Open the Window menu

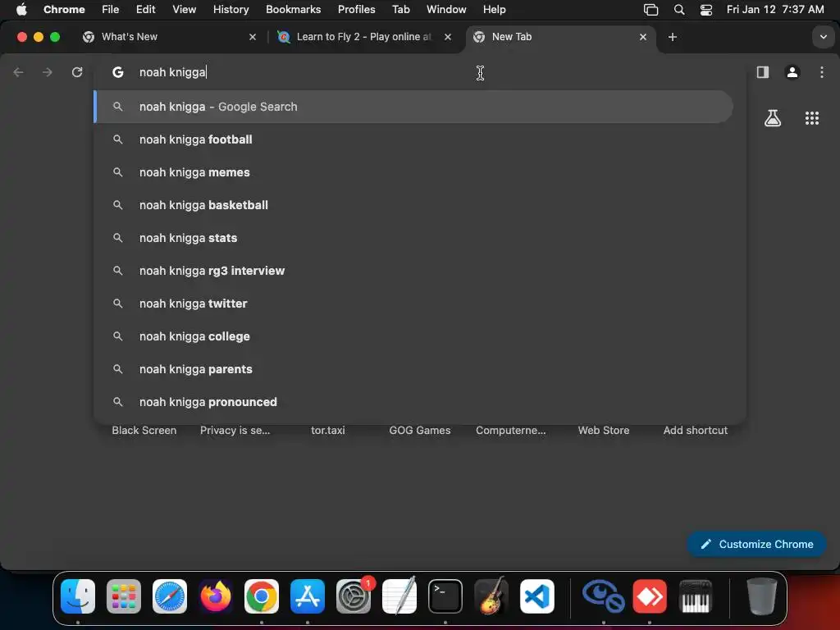click(446, 9)
